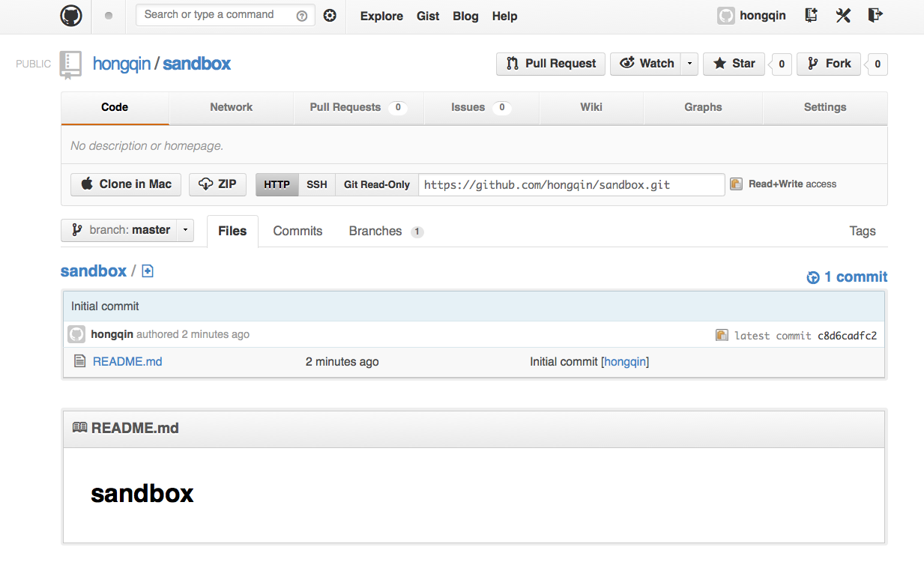Click commit history clock icon
Viewport: 924px width, 565px height.
click(x=813, y=277)
